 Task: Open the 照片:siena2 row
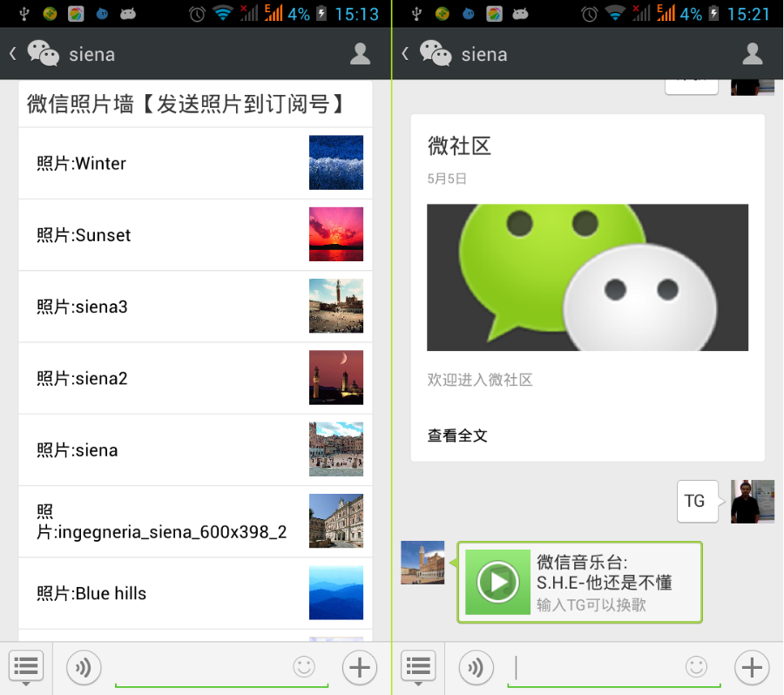coord(195,378)
